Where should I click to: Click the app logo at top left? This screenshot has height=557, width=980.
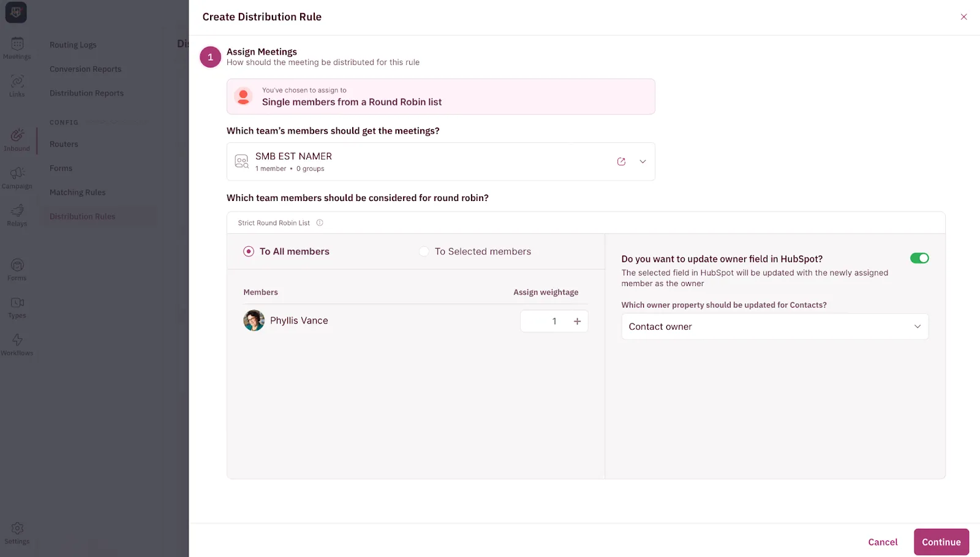pyautogui.click(x=16, y=12)
